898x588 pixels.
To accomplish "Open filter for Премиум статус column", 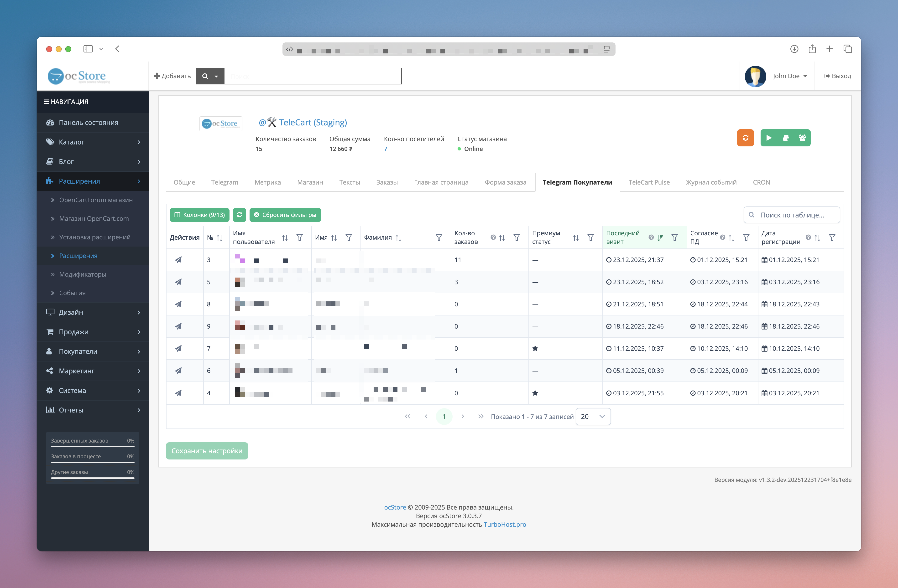I will (x=590, y=238).
